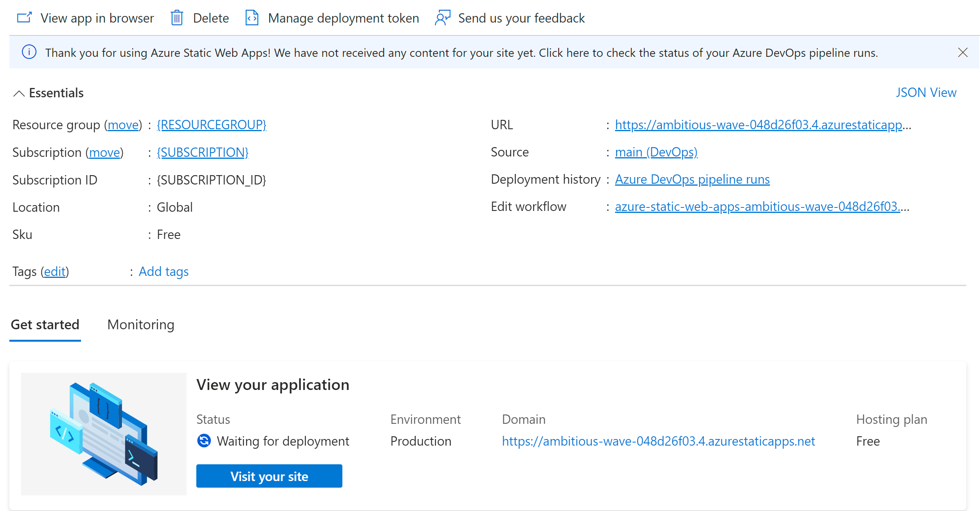
Task: Open the {RESOURCEGROUP} resource group link
Action: click(x=212, y=125)
